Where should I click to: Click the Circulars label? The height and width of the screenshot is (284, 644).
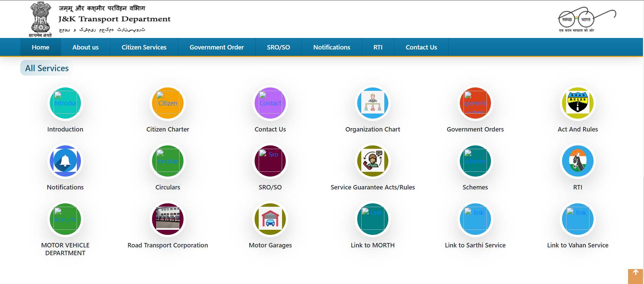click(x=168, y=187)
